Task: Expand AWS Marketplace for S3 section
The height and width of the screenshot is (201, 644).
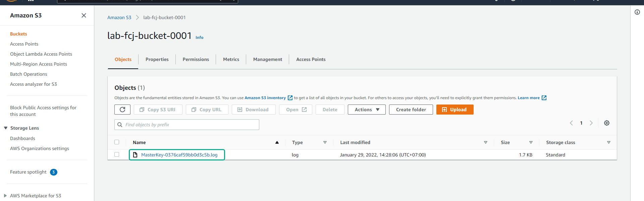Action: click(5, 196)
